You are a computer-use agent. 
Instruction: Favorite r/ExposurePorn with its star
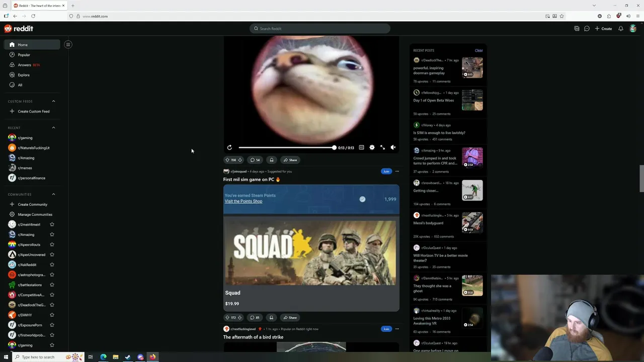tap(52, 325)
